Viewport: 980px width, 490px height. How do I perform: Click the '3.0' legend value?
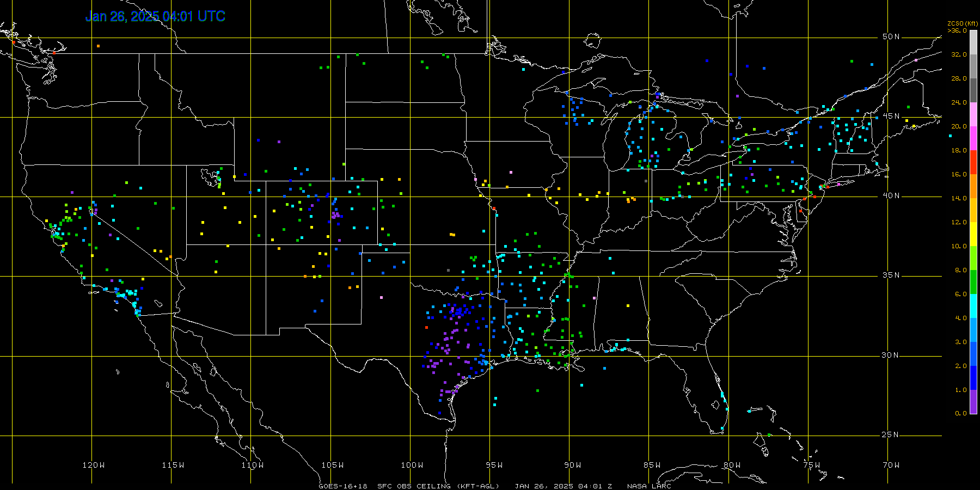961,342
